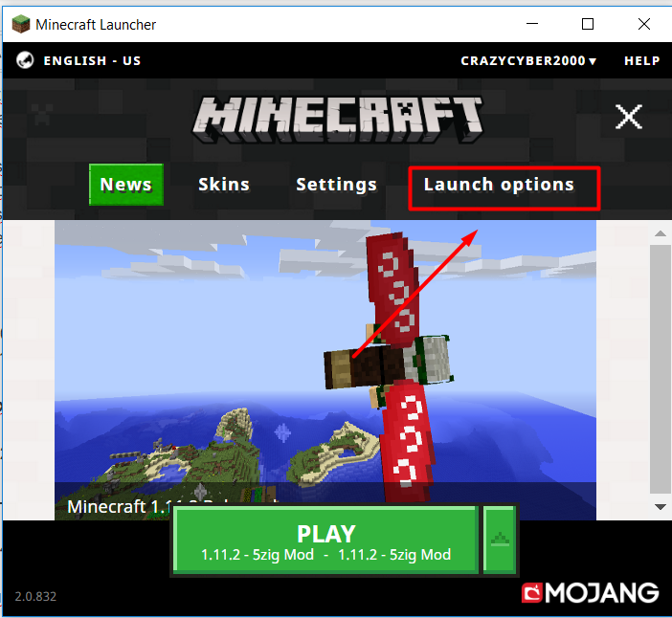
Task: Open the ENGLISH - US language selector
Action: [x=92, y=60]
